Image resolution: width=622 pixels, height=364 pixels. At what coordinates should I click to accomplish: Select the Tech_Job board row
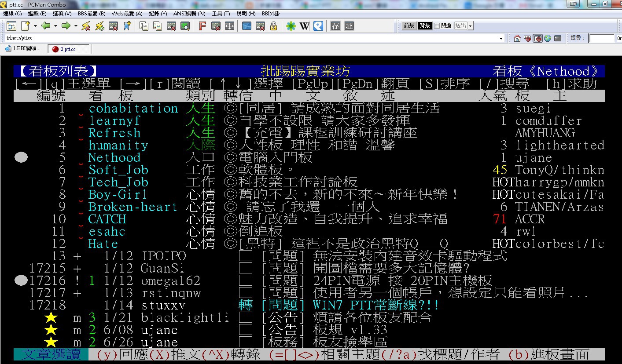pyautogui.click(x=309, y=182)
